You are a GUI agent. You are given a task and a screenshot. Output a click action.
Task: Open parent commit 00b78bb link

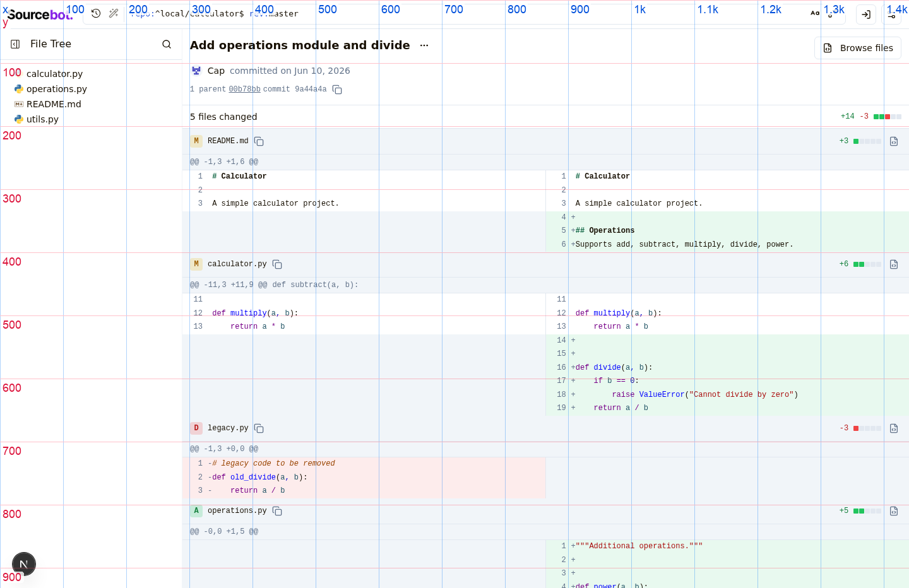[244, 90]
